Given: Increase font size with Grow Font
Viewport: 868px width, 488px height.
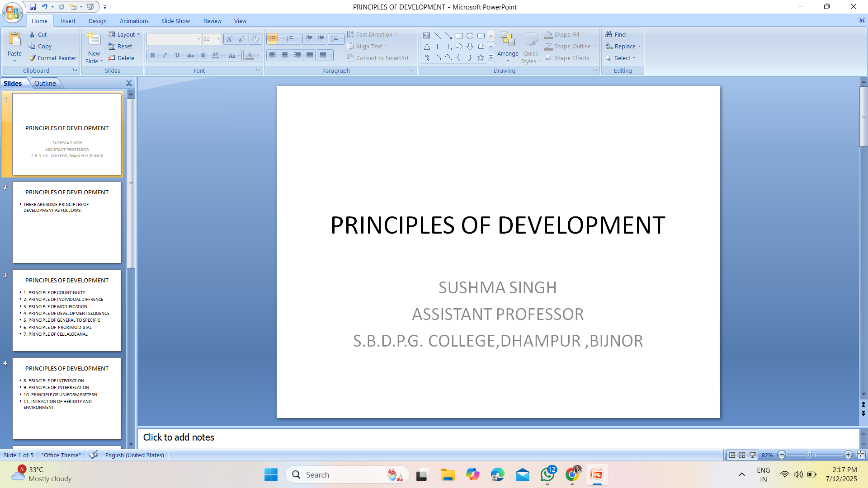Looking at the screenshot, I should pyautogui.click(x=229, y=39).
